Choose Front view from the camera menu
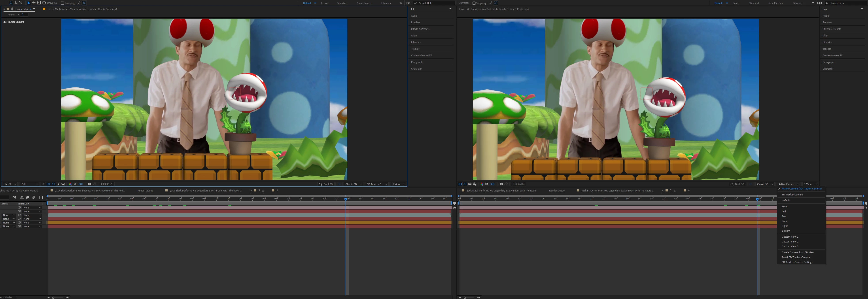 pos(785,206)
